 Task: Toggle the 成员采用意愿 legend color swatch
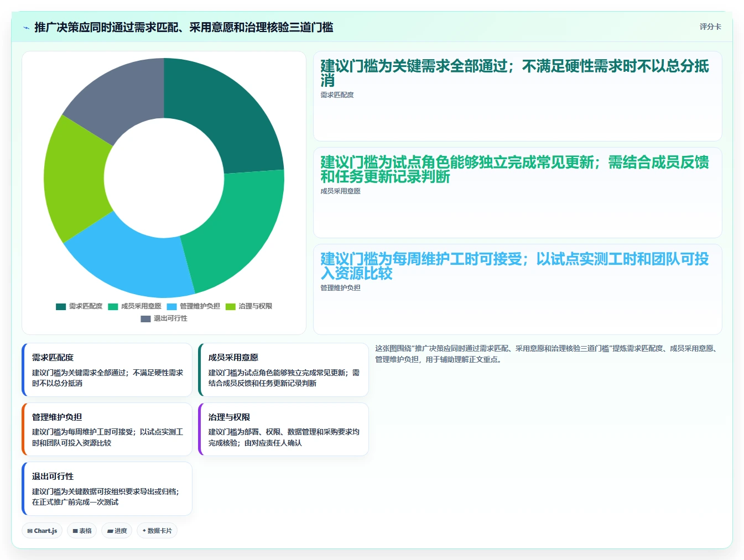point(113,306)
